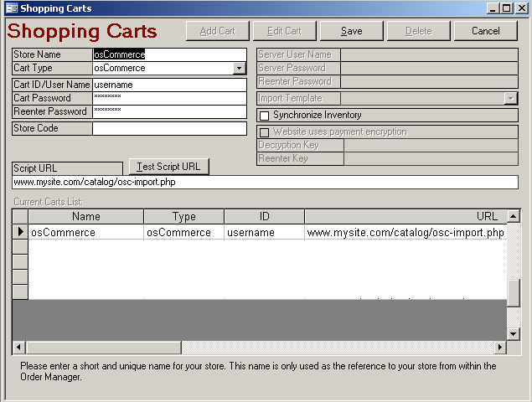Viewport: 532px width, 402px height.
Task: Close the Shopping Carts window
Action: click(x=521, y=8)
